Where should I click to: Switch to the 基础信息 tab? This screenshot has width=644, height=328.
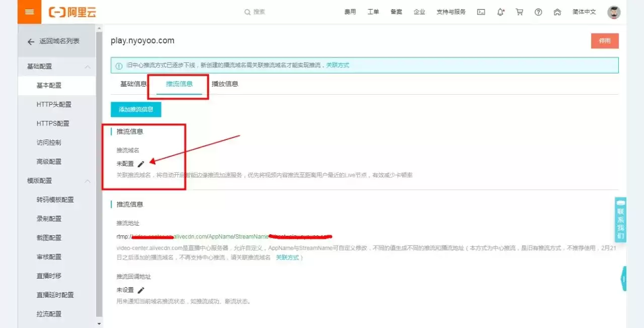pyautogui.click(x=133, y=84)
